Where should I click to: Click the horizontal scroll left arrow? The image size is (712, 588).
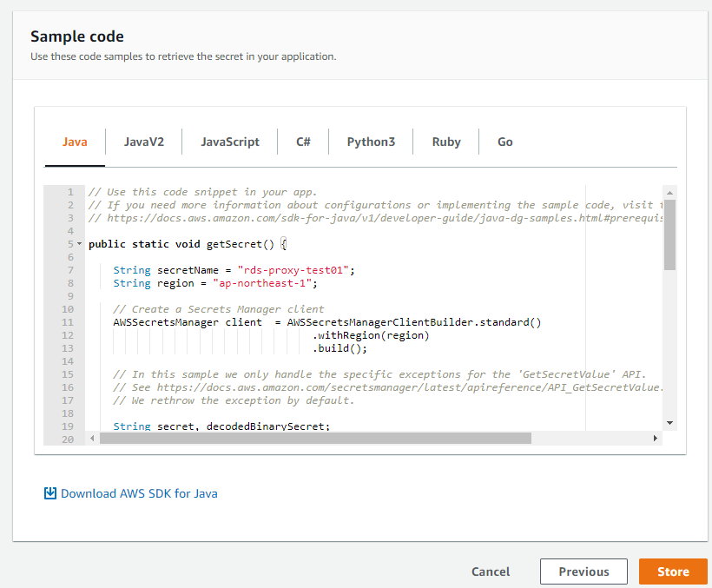[x=92, y=438]
